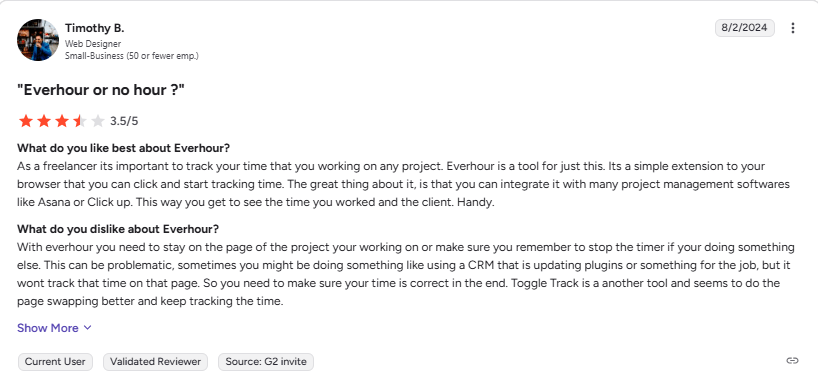The width and height of the screenshot is (818, 381).
Task: Click the empty grey fifth star
Action: click(98, 122)
